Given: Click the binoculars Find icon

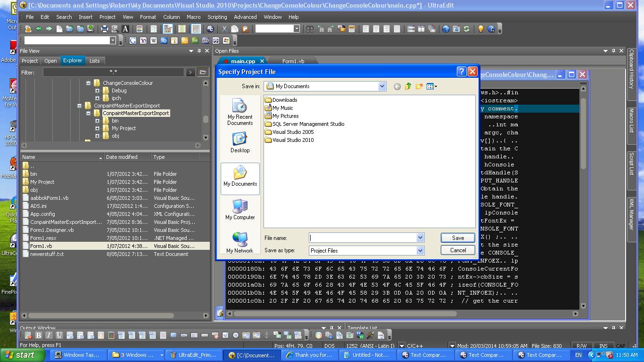Looking at the screenshot, I should point(310,29).
